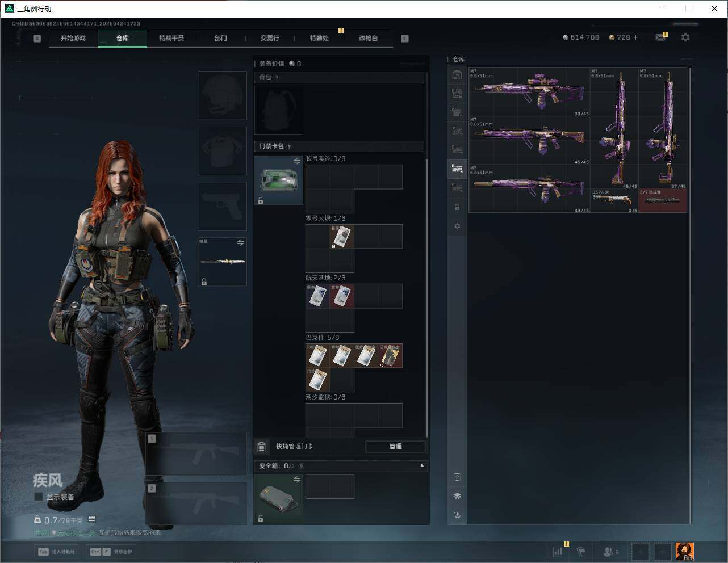Click the second empty plus squad slot
Screen dimensions: 728x563
662,551
